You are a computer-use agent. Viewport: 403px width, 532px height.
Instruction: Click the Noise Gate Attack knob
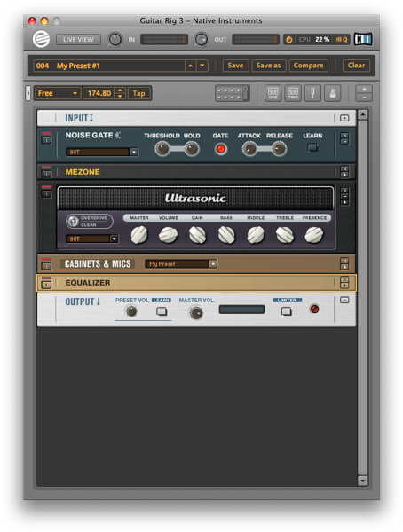point(249,149)
